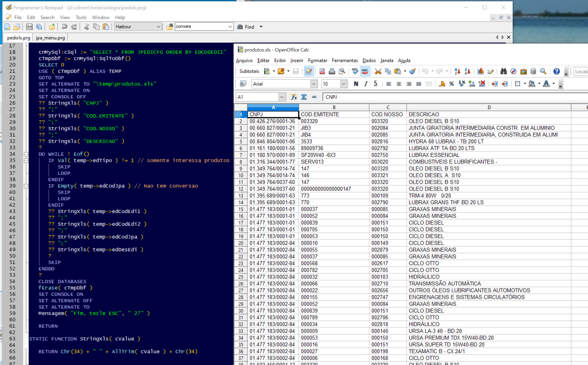Click the Subtotais toolbar button
The image size is (588, 365).
tap(249, 71)
